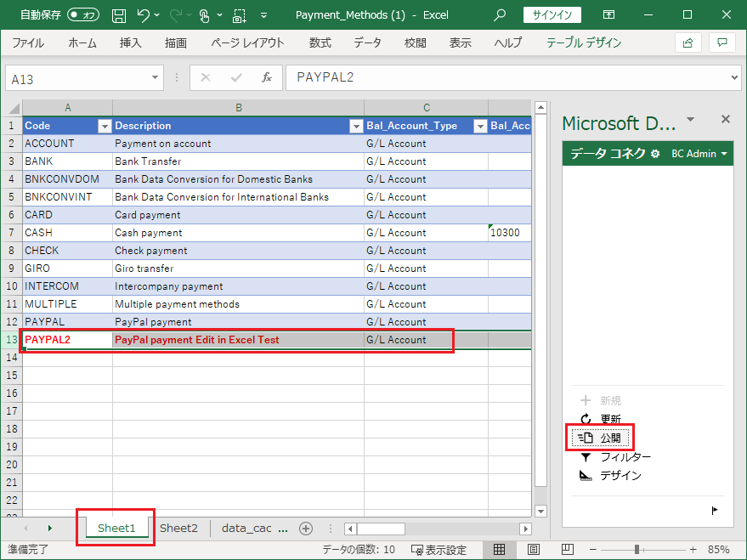Cancel formula entry with X icon
Image resolution: width=747 pixels, height=560 pixels.
[206, 77]
